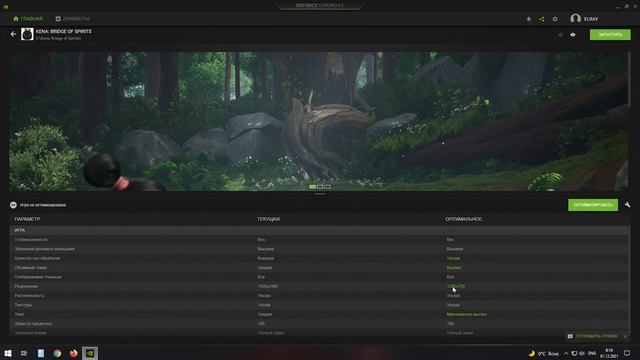Open the notifications bell icon
Image resolution: width=640 pixels, height=360 pixels.
tap(529, 19)
